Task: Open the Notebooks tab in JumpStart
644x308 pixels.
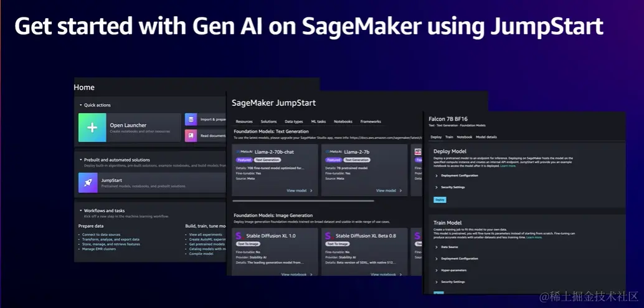Action: click(343, 122)
